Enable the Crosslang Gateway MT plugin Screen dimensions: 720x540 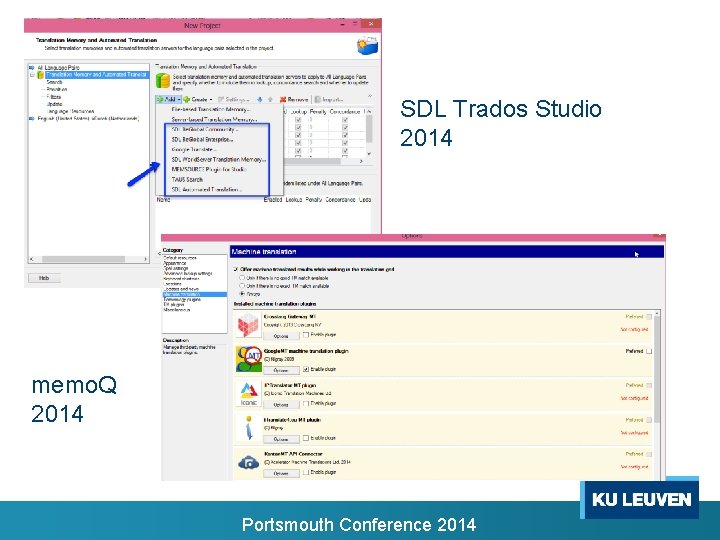(x=306, y=335)
